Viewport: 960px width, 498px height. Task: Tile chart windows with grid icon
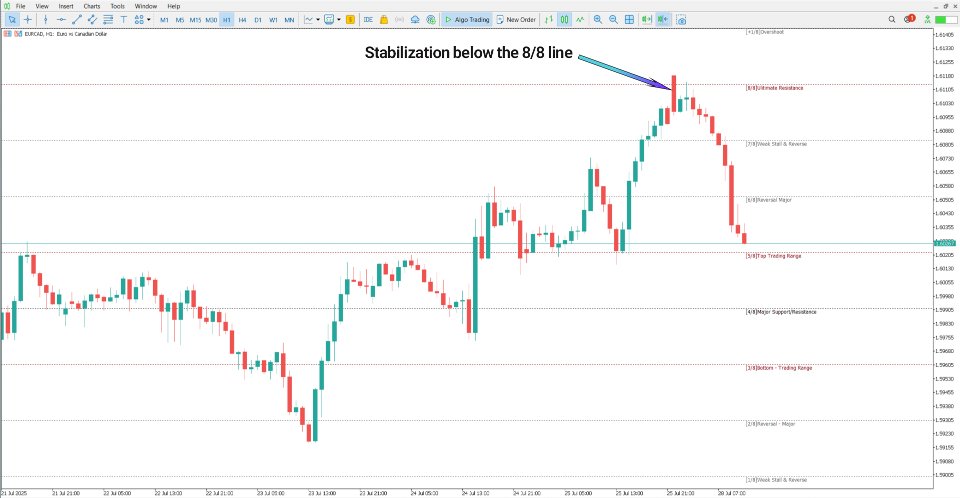pyautogui.click(x=629, y=20)
